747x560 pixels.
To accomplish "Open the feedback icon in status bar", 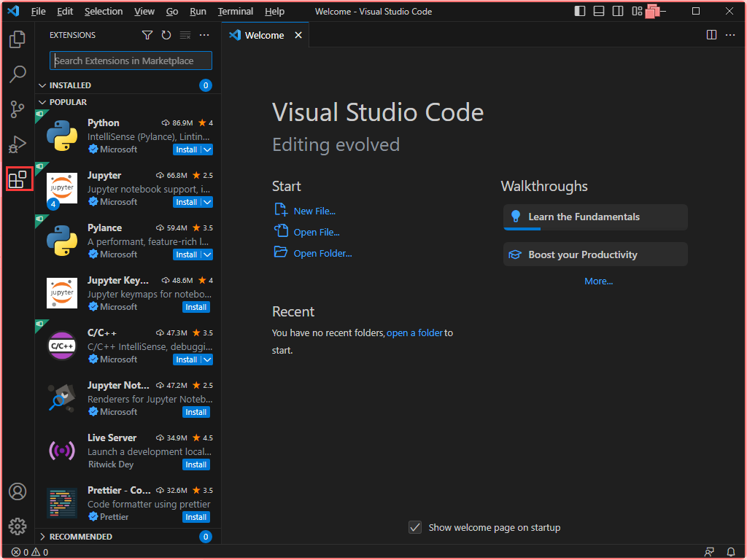I will (x=709, y=552).
